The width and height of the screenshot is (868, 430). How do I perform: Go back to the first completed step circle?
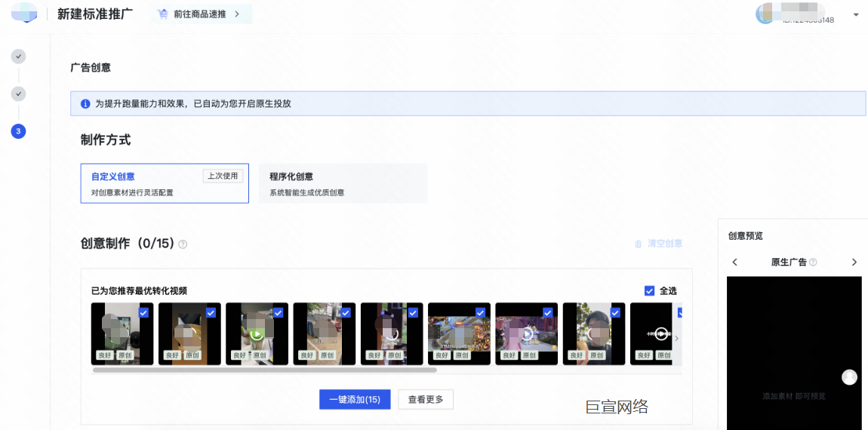(x=18, y=57)
